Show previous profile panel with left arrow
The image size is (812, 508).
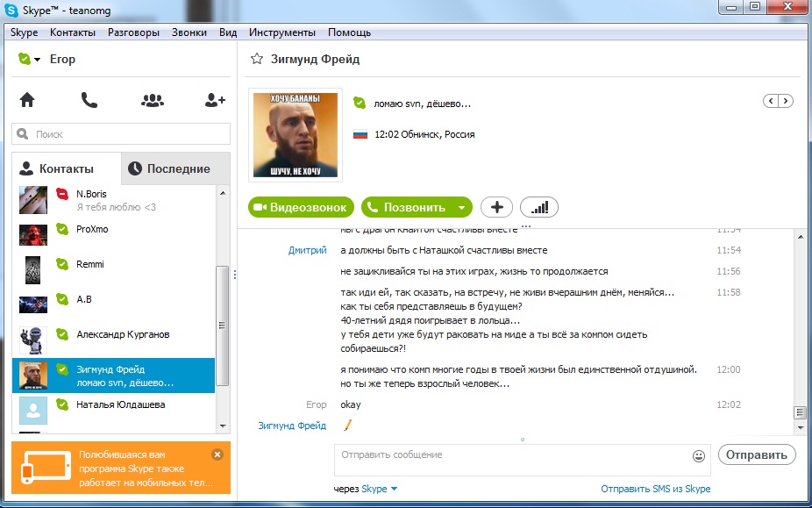[771, 101]
